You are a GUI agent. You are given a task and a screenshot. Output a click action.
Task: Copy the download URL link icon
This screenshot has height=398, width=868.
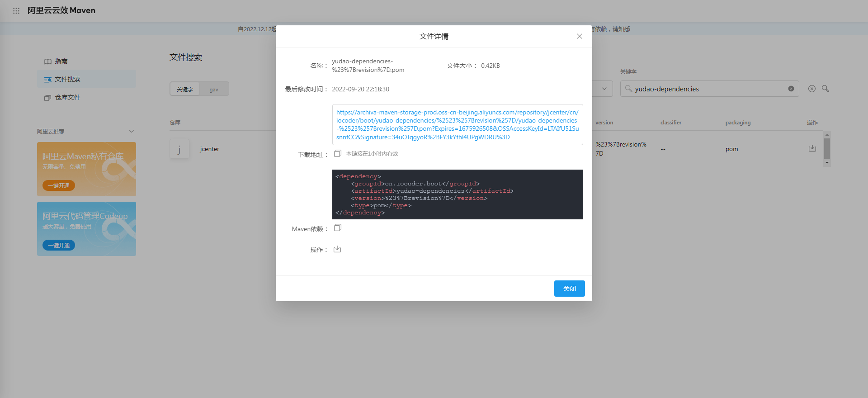[x=338, y=154]
